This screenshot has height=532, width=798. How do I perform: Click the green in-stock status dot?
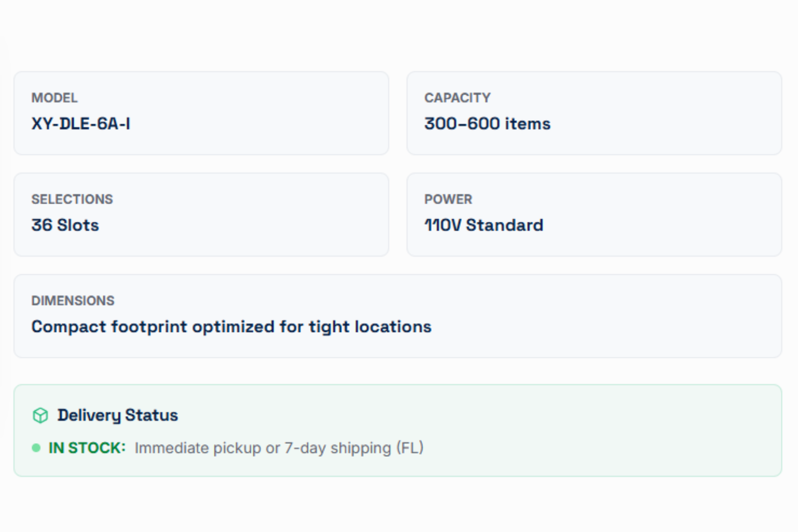36,448
